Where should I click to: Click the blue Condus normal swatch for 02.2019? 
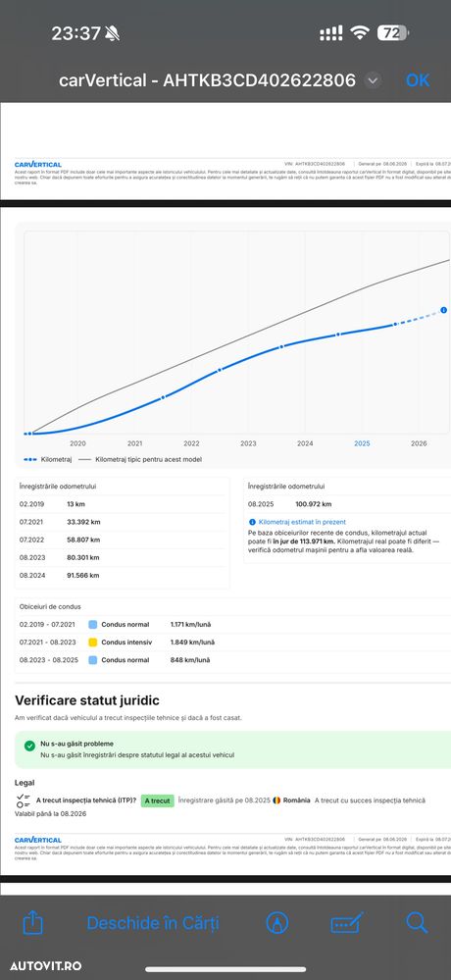93,624
